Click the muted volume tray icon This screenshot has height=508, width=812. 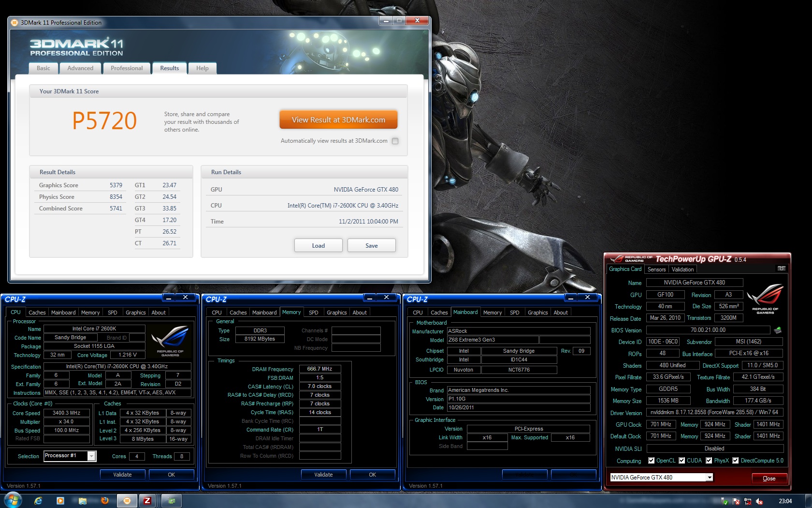click(759, 501)
